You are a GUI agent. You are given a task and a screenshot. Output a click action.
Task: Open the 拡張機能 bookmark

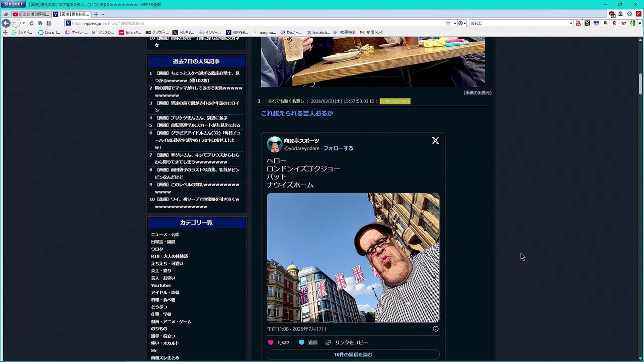(345, 32)
